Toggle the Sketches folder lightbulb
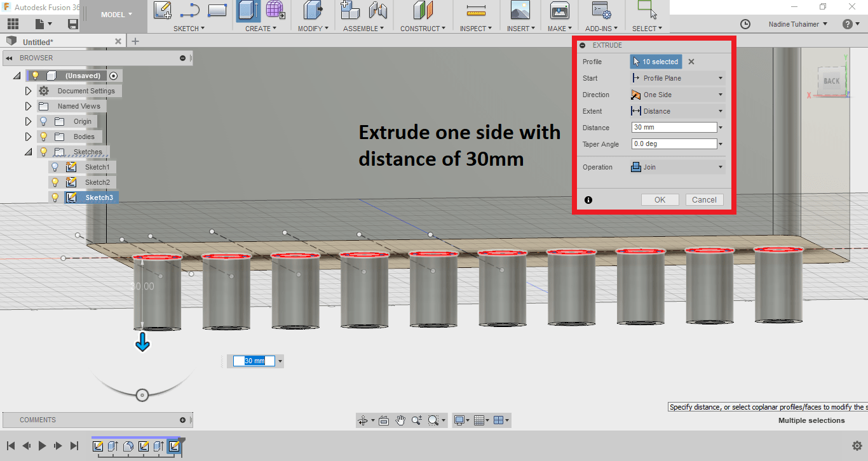The height and width of the screenshot is (461, 868). (x=44, y=152)
